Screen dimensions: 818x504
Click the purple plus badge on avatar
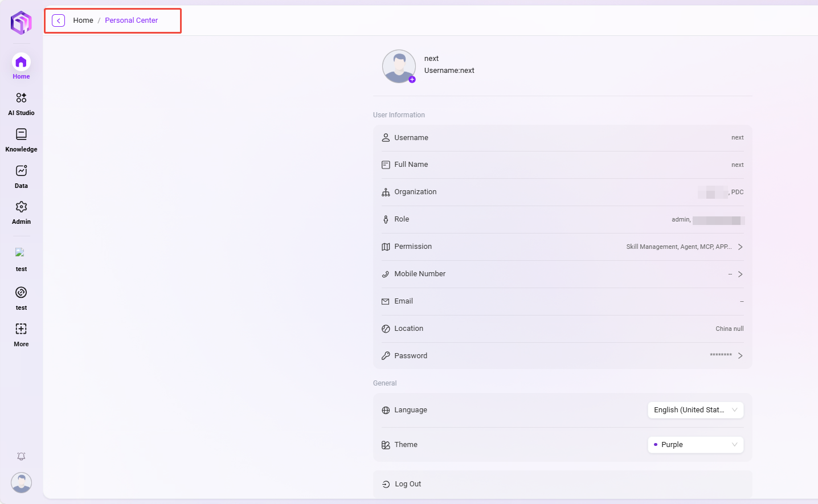(x=412, y=80)
